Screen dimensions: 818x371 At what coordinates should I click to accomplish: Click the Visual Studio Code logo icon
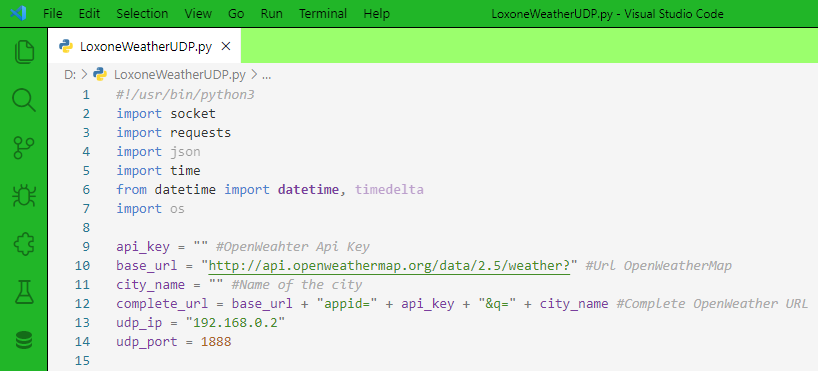[18, 13]
